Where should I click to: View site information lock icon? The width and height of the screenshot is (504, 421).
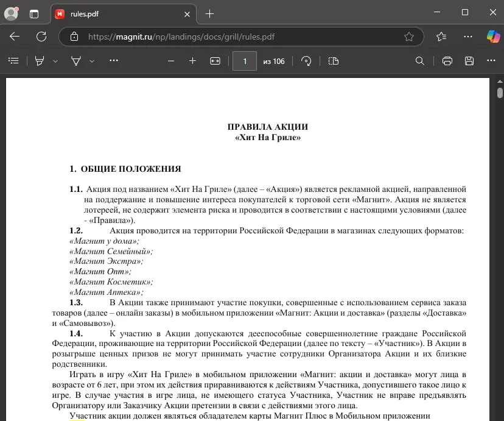tap(74, 37)
